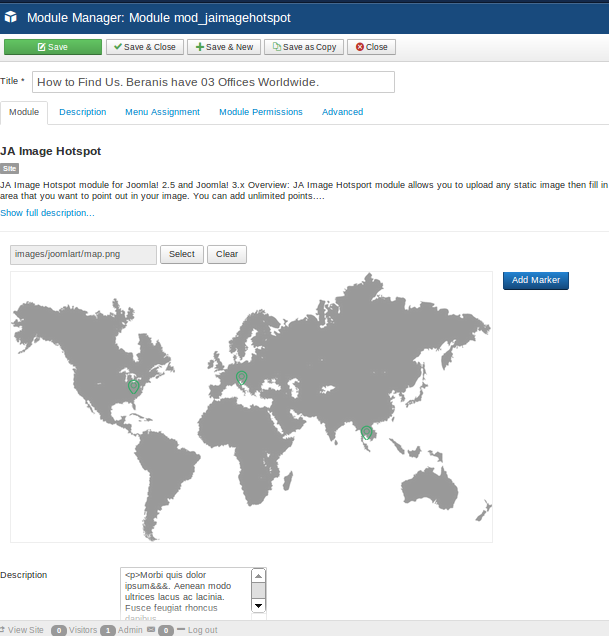Click Show full description link

coord(47,213)
